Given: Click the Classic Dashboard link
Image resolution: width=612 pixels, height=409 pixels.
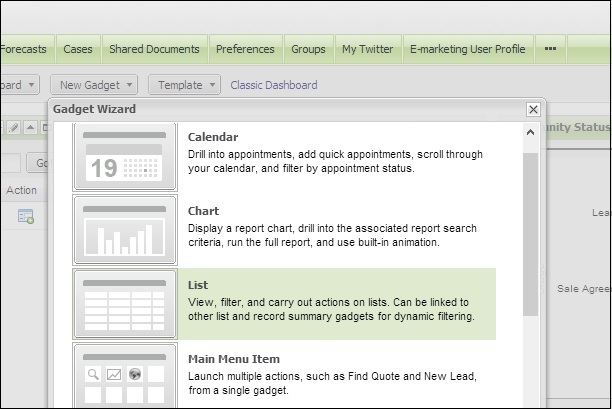Looking at the screenshot, I should (x=274, y=85).
